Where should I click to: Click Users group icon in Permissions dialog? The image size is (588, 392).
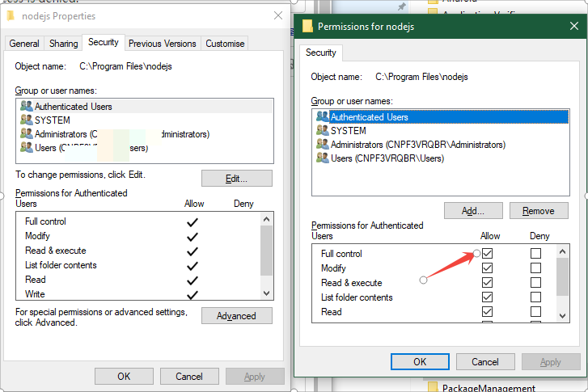323,158
